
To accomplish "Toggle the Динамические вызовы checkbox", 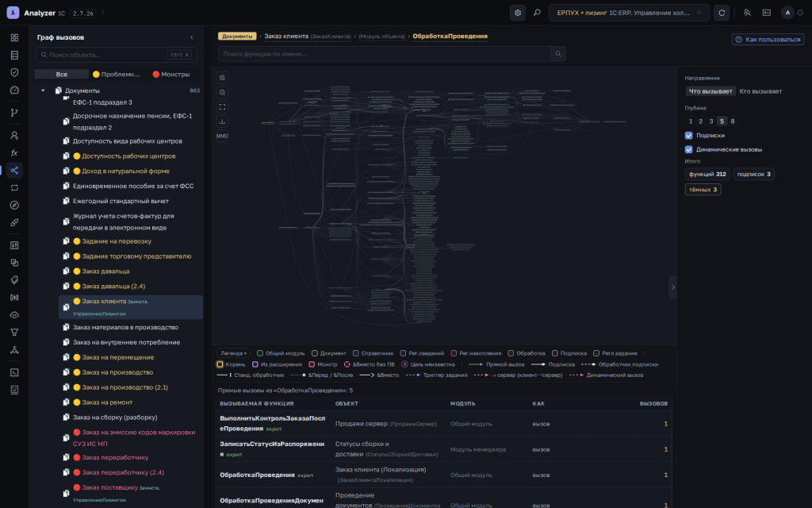I will 689,149.
